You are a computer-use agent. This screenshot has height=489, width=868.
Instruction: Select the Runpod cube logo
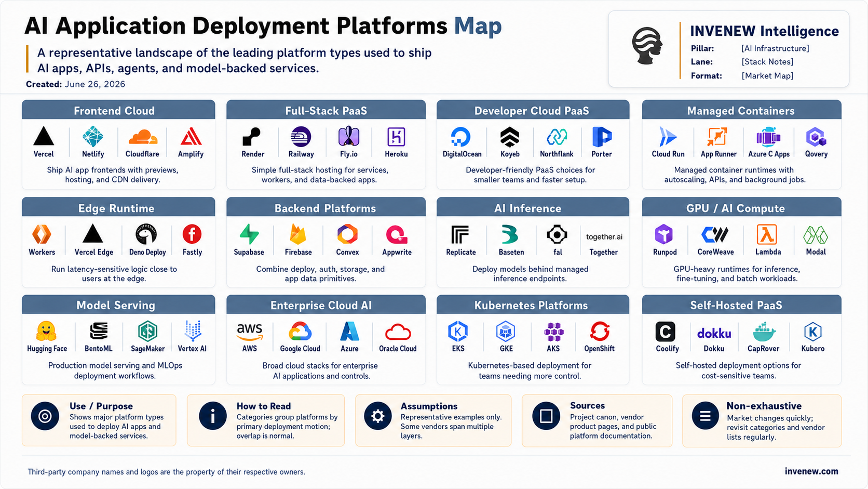[664, 235]
